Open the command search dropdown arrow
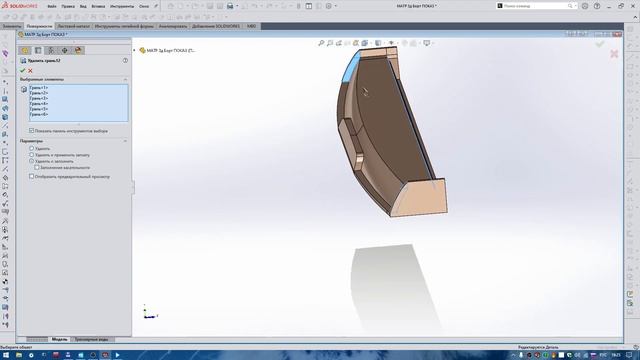 coord(576,6)
